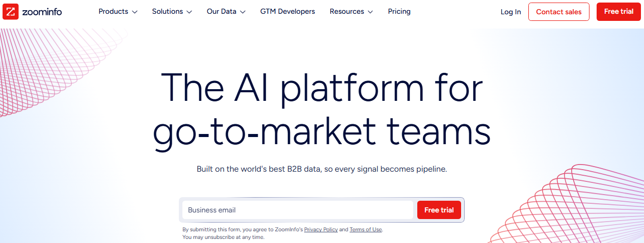Open the Pricing page

399,11
